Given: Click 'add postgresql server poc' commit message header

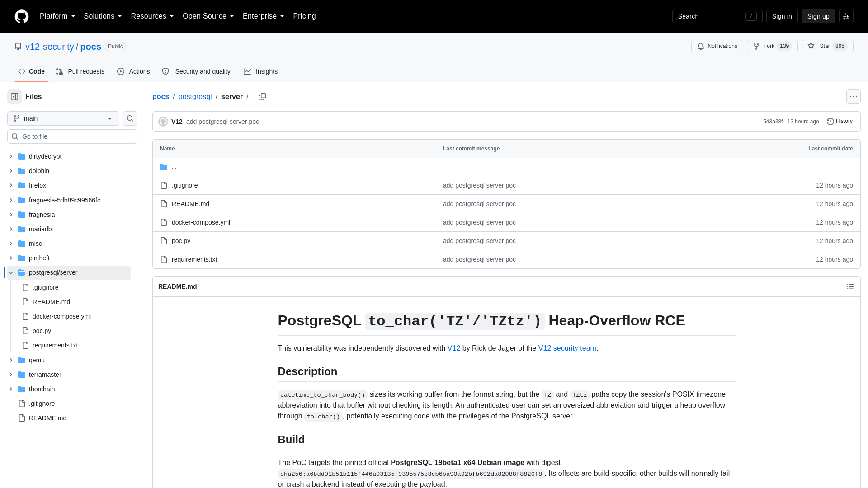Looking at the screenshot, I should 222,122.
